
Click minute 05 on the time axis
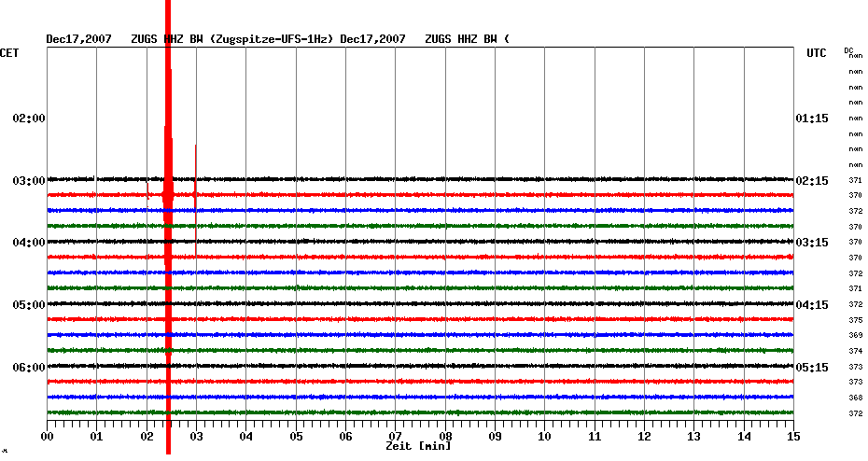pos(296,437)
